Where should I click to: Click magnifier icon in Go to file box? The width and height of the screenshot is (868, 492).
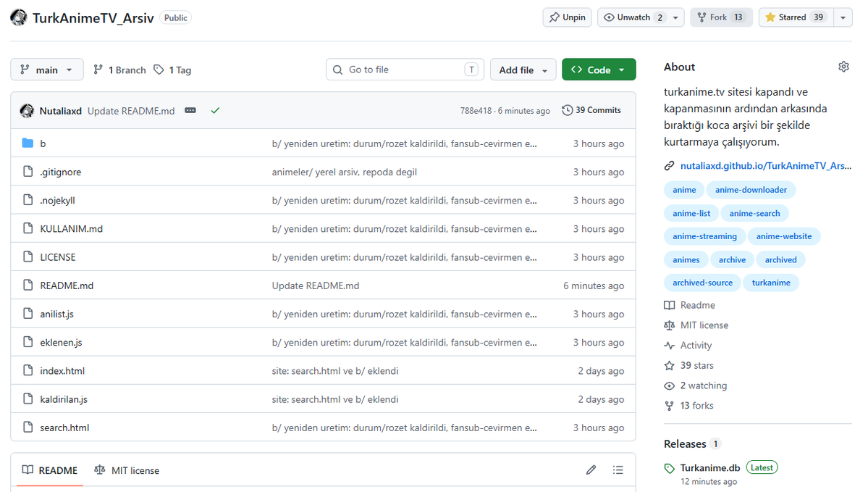coord(337,70)
